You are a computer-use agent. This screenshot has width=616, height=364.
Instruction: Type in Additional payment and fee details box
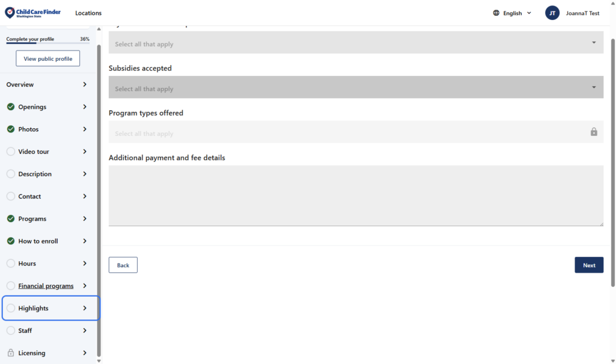[x=356, y=196]
